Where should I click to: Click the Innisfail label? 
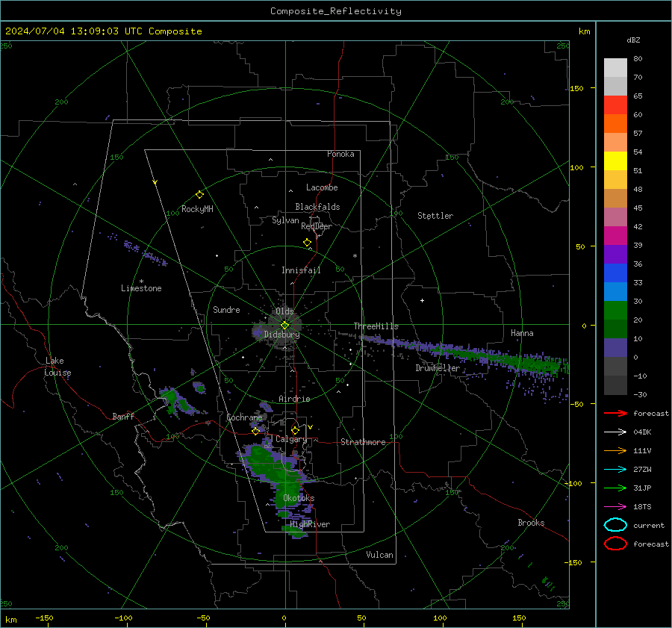tap(301, 270)
